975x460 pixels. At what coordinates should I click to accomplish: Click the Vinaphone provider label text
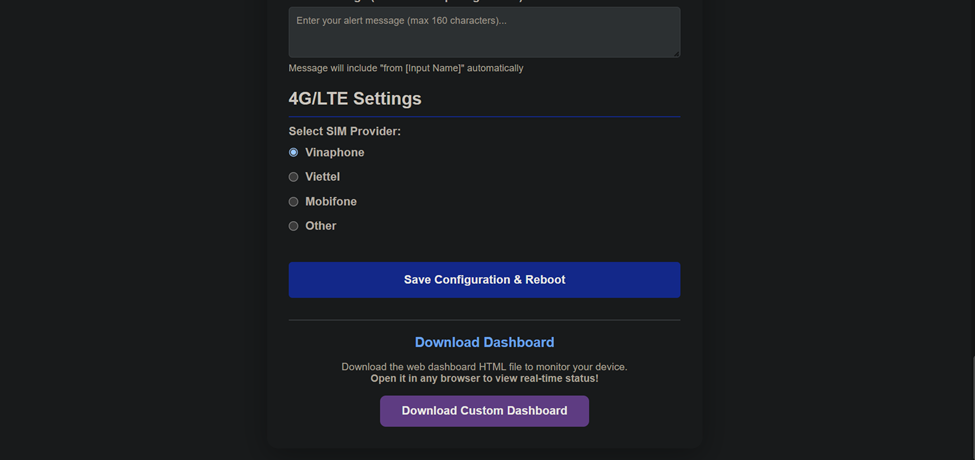[x=334, y=153]
